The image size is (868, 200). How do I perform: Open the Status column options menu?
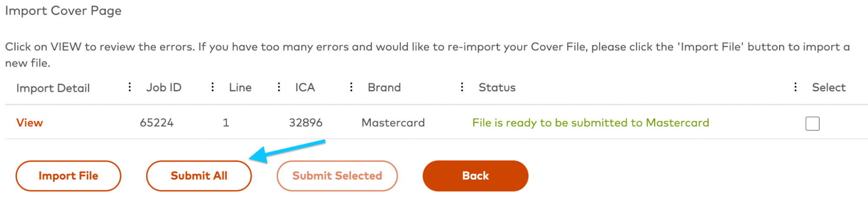coord(795,87)
